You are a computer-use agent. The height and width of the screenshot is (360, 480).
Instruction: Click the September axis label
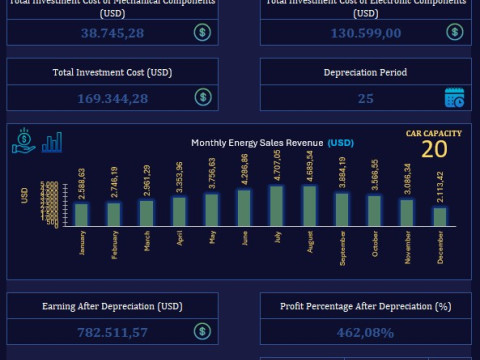342,248
